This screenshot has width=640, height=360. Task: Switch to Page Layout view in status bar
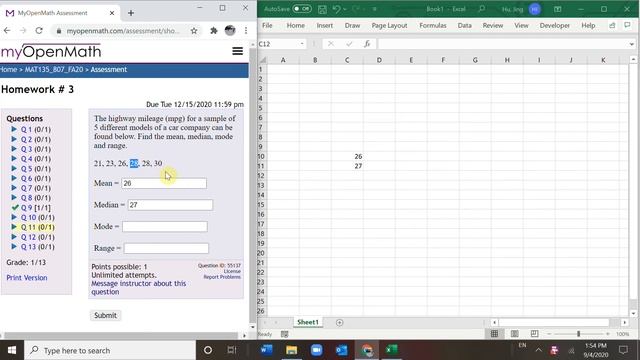pyautogui.click(x=514, y=334)
